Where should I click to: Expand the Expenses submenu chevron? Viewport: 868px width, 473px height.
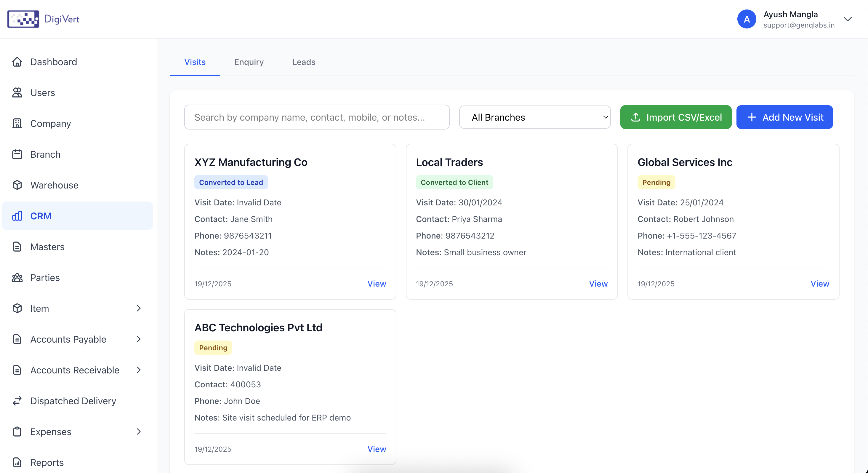(x=139, y=432)
